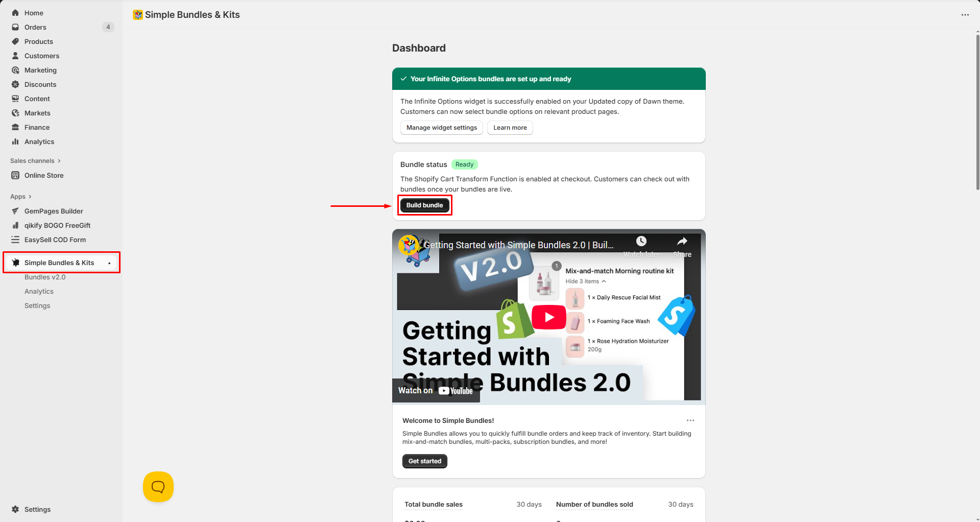Click the Orders count badge 4

108,27
